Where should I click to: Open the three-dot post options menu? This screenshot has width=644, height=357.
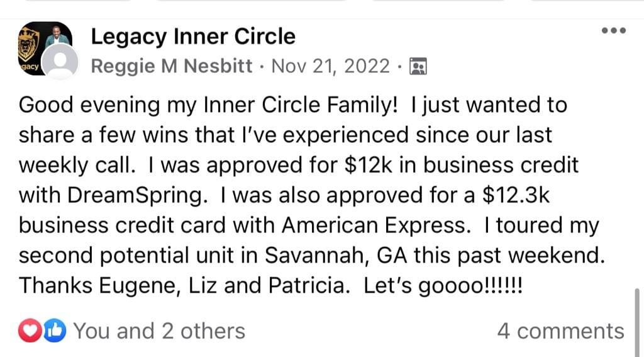click(613, 31)
